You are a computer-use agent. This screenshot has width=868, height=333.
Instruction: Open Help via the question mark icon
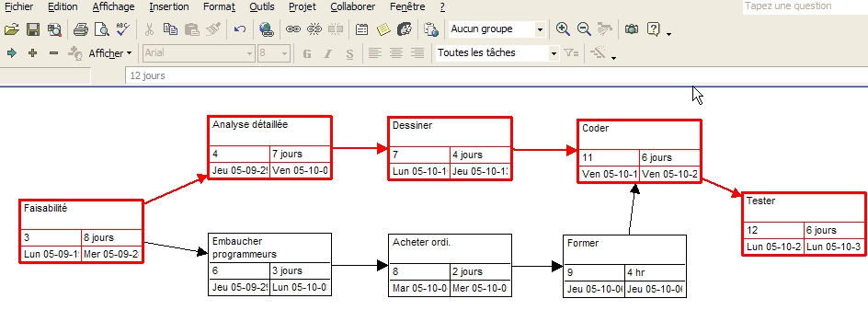(x=653, y=29)
